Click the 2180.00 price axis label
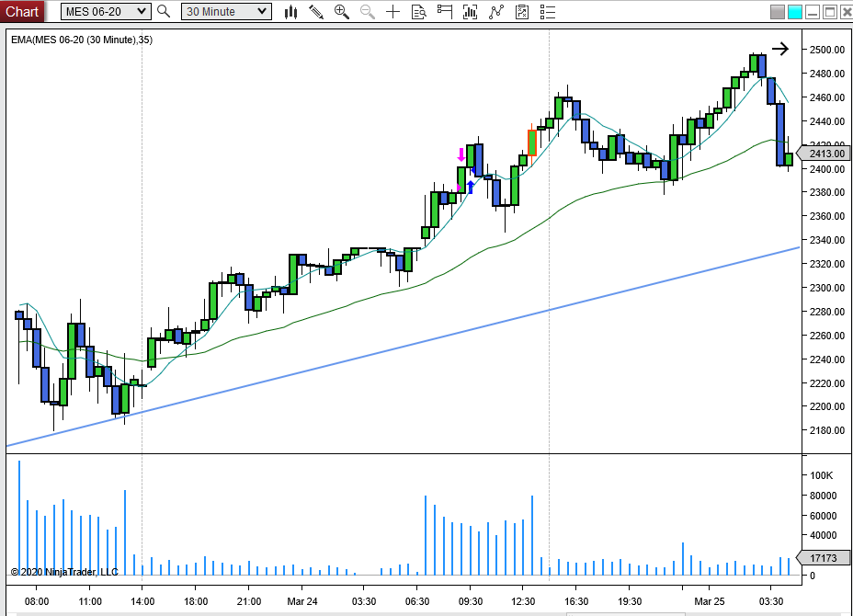The image size is (853, 616). pos(827,430)
